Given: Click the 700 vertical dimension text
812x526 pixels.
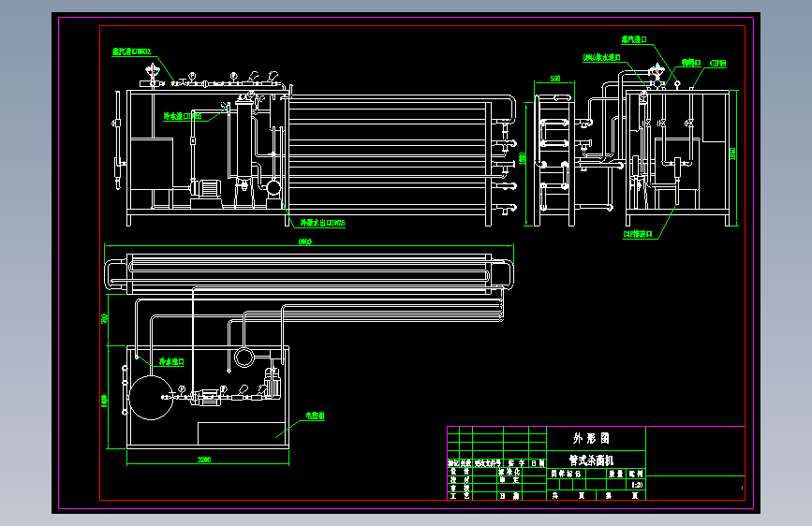Looking at the screenshot, I should pyautogui.click(x=104, y=318).
